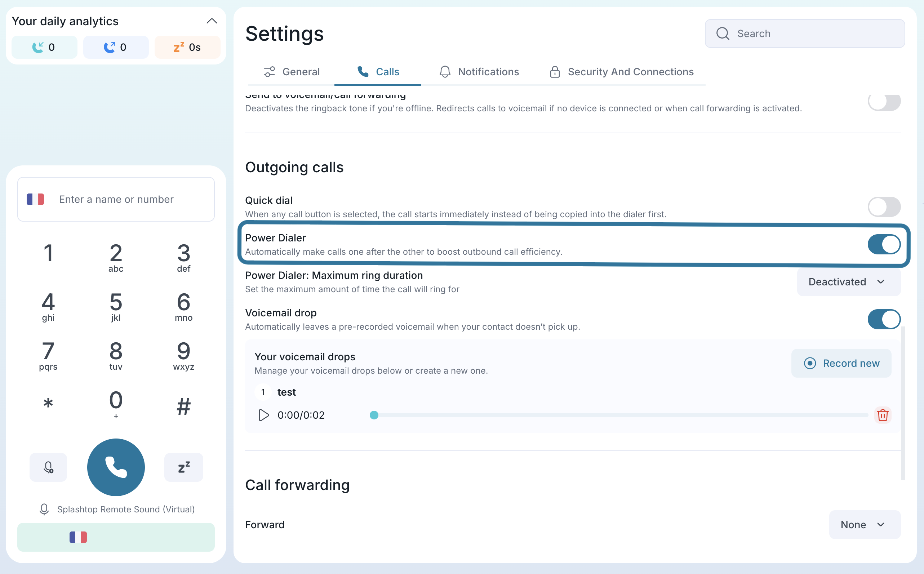This screenshot has width=924, height=574.
Task: Open Maximum ring duration Deactivated dropdown
Action: (849, 282)
